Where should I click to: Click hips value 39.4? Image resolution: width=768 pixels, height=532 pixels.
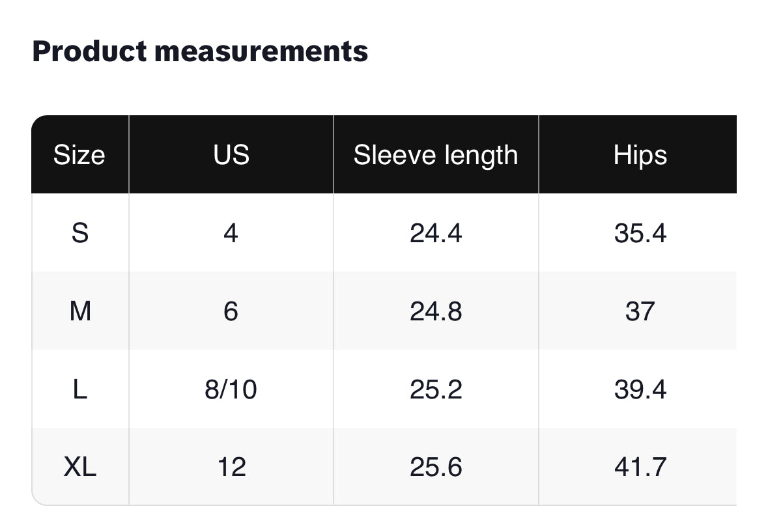pos(640,389)
